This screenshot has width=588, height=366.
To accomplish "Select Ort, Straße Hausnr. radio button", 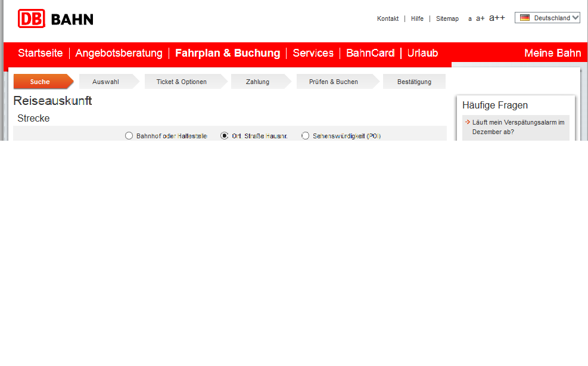I will [x=224, y=136].
